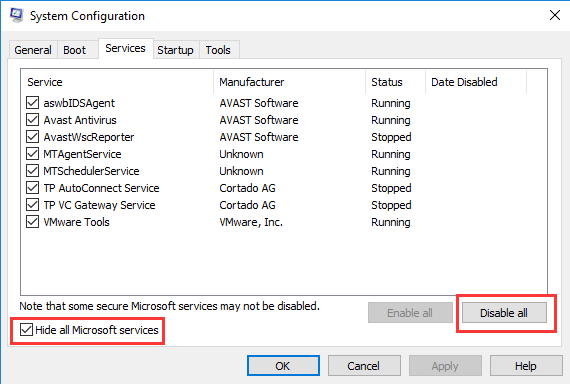This screenshot has width=570, height=384.
Task: Click the VMware, Inc. manufacturer cell
Action: click(251, 222)
